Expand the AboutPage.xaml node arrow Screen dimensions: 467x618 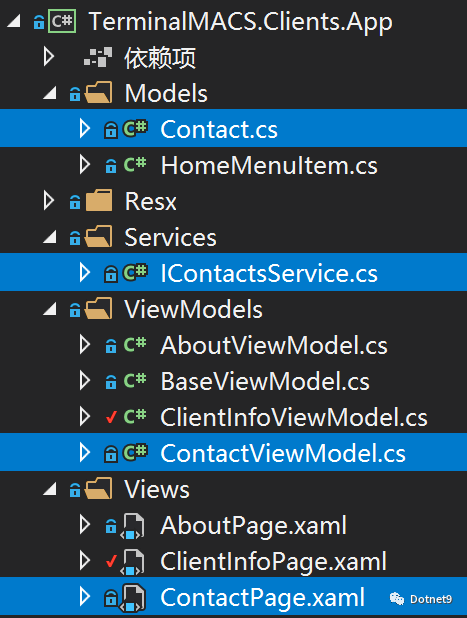85,525
